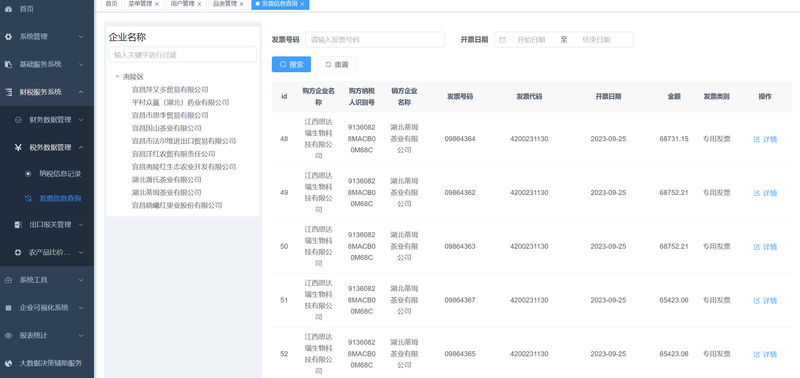Click the 大数据决策辅助服务 globe icon
Image resolution: width=800 pixels, height=378 pixels.
[8, 363]
